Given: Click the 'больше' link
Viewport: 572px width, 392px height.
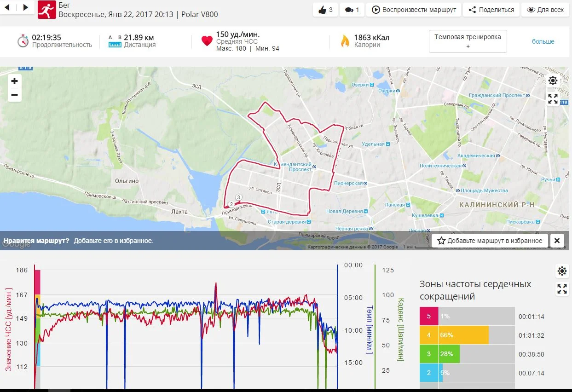Looking at the screenshot, I should click(x=543, y=41).
